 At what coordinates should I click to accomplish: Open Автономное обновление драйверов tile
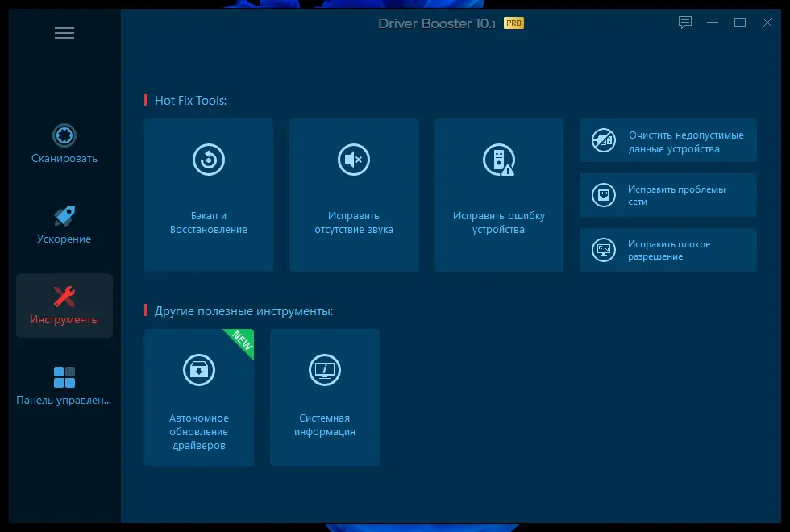(199, 397)
